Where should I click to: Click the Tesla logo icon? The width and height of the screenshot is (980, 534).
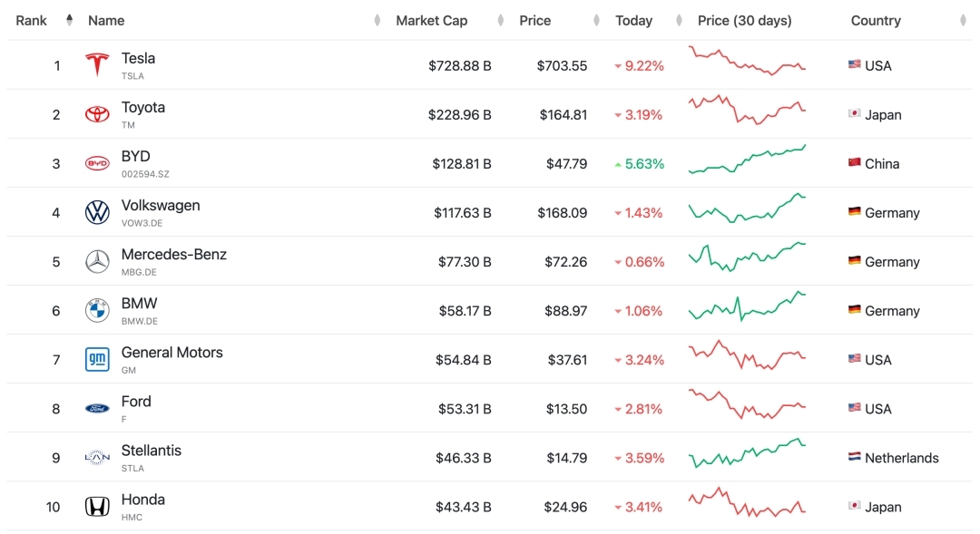click(x=97, y=65)
